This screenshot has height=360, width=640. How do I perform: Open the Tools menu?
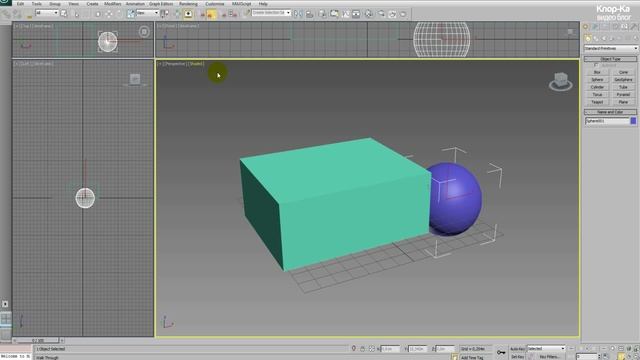pyautogui.click(x=37, y=4)
